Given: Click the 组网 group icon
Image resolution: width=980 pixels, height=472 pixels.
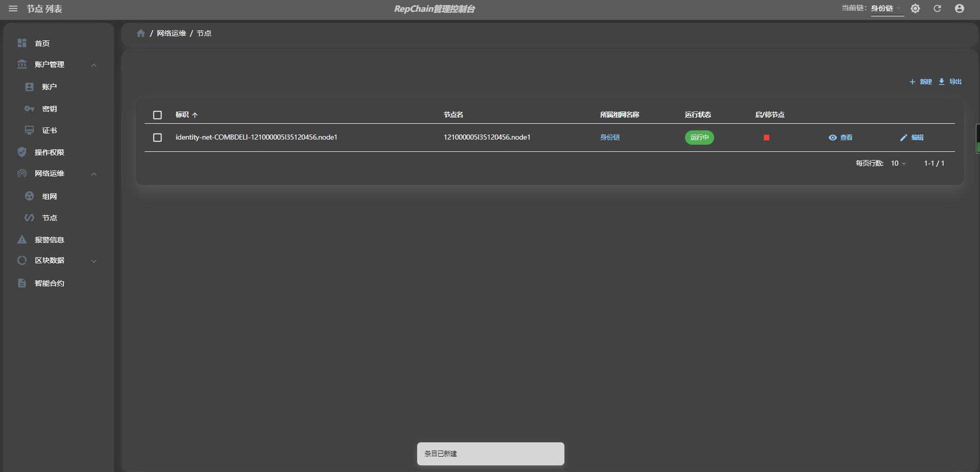Looking at the screenshot, I should (30, 196).
